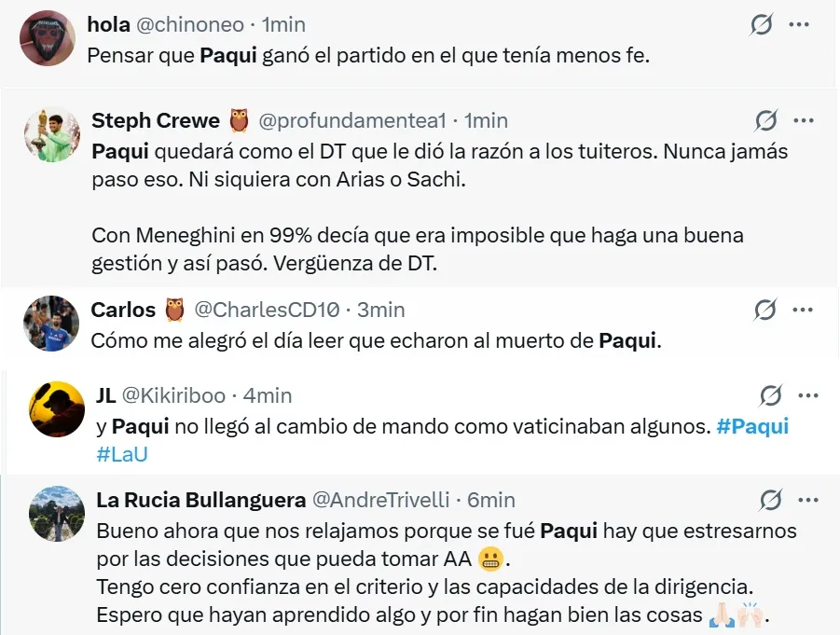
Task: View hola's profile picture
Action: point(48,38)
